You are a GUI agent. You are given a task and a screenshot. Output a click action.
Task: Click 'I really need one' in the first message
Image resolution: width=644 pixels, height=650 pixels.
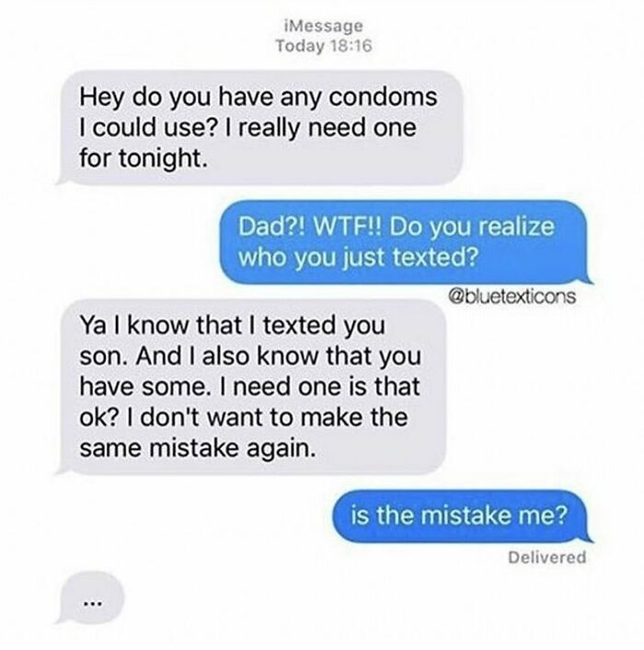coord(318,128)
